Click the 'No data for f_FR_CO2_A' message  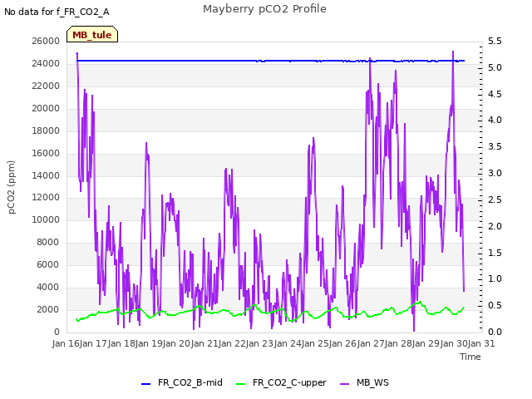pyautogui.click(x=57, y=12)
